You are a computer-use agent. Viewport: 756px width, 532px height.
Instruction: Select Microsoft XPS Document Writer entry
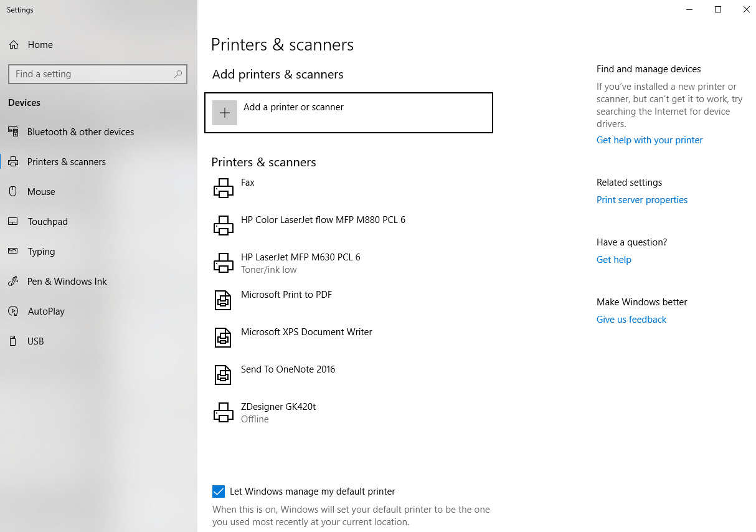coord(306,332)
